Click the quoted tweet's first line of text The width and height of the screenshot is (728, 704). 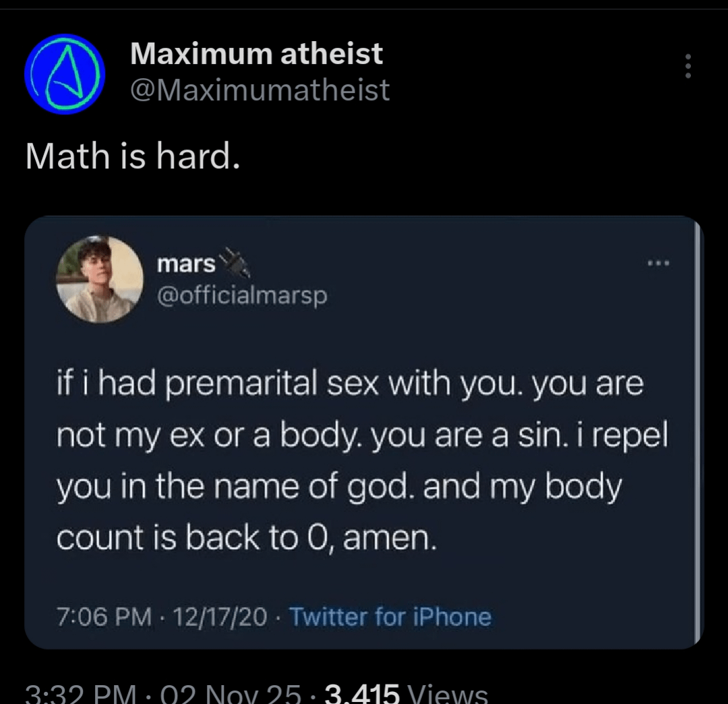tap(350, 385)
